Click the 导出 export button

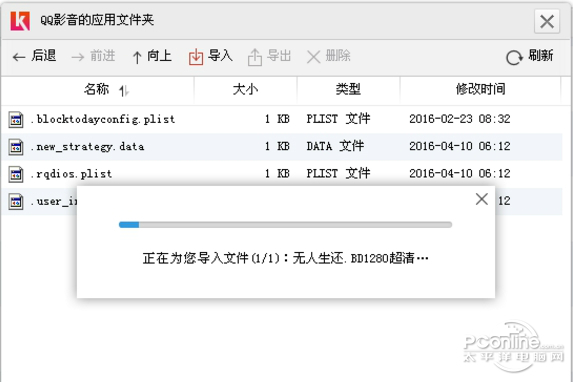tap(269, 56)
